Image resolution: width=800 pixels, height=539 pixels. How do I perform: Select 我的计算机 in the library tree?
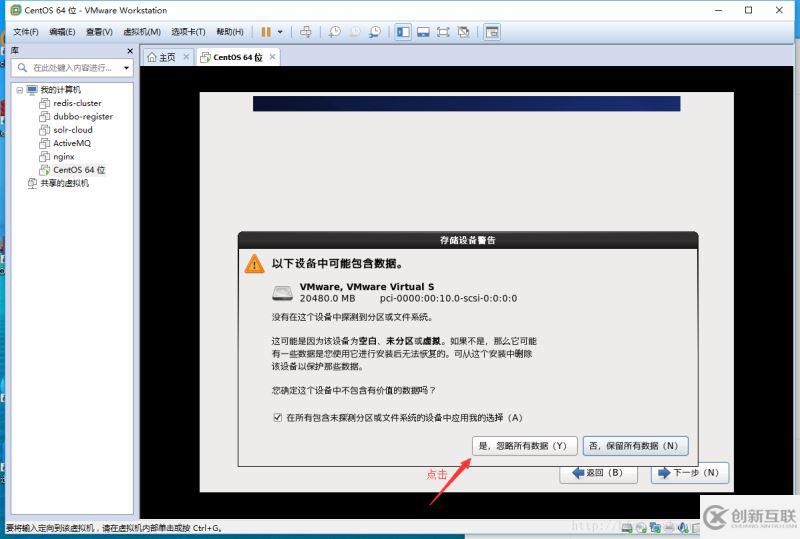[60, 90]
